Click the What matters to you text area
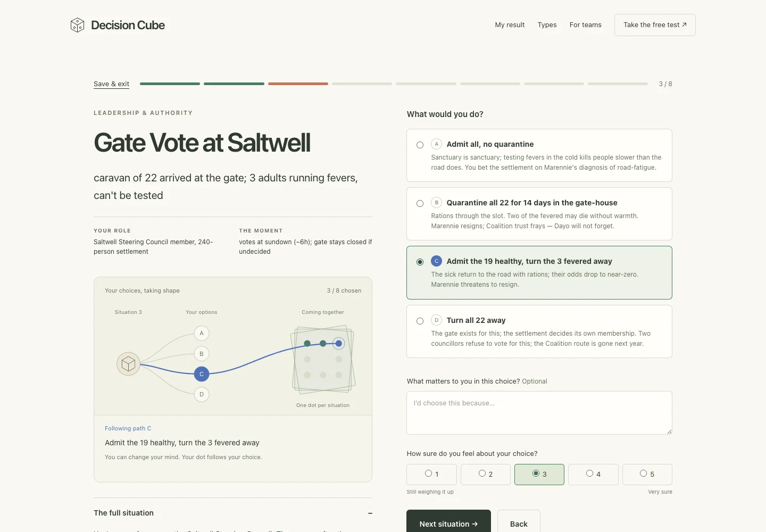This screenshot has height=532, width=766. (539, 413)
